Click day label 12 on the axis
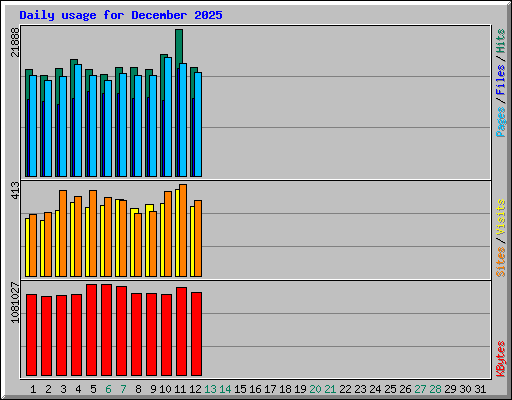This screenshot has width=512, height=400. 195,389
